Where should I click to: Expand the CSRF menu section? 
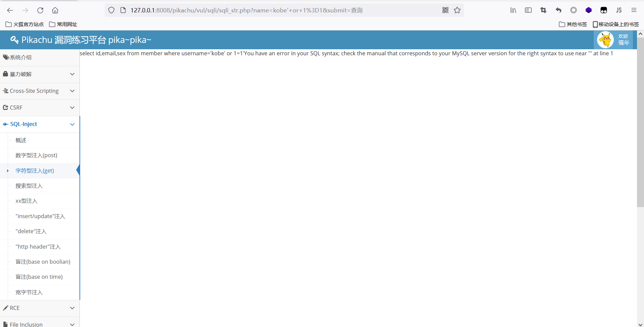coord(40,108)
